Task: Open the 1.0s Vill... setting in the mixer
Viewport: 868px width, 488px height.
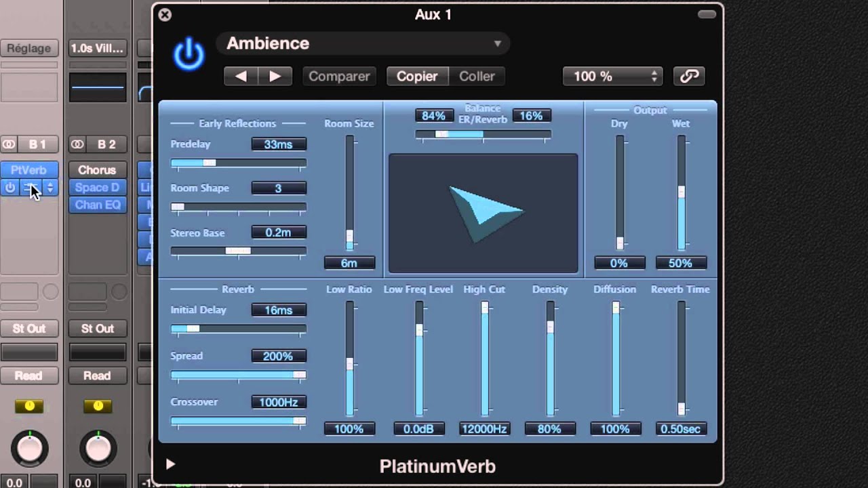Action: 97,49
